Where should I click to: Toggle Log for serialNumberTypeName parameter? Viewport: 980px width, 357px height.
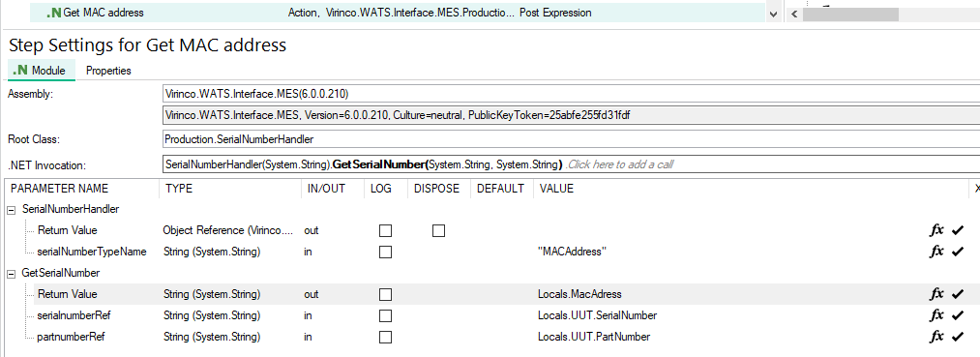point(386,252)
